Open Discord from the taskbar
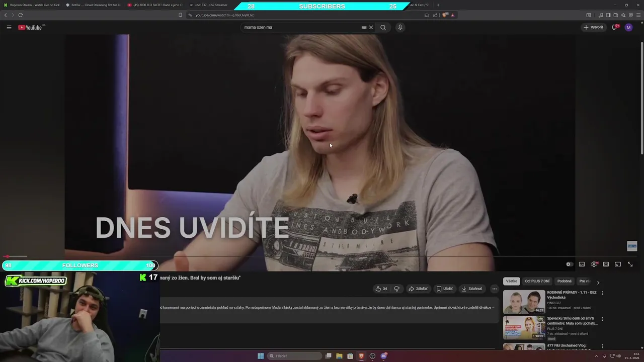The width and height of the screenshot is (644, 362). (383, 356)
